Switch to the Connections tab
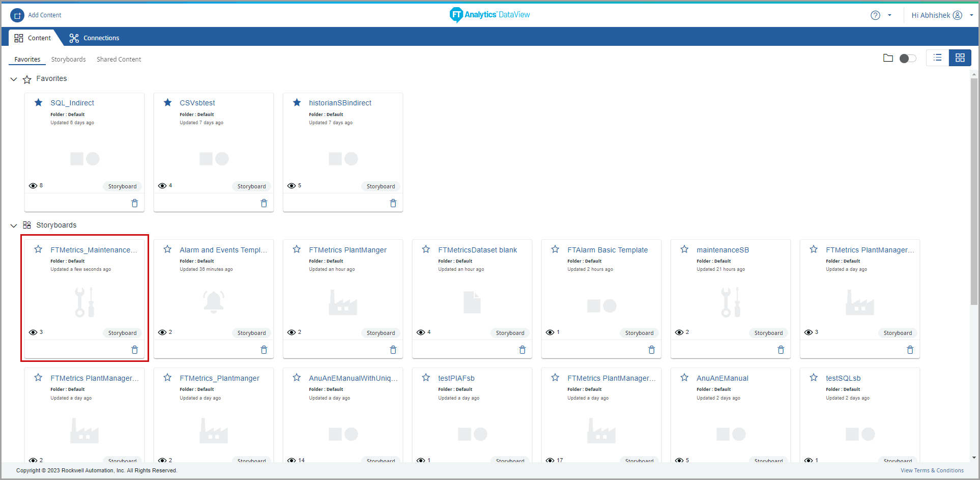The width and height of the screenshot is (980, 480). [x=95, y=38]
